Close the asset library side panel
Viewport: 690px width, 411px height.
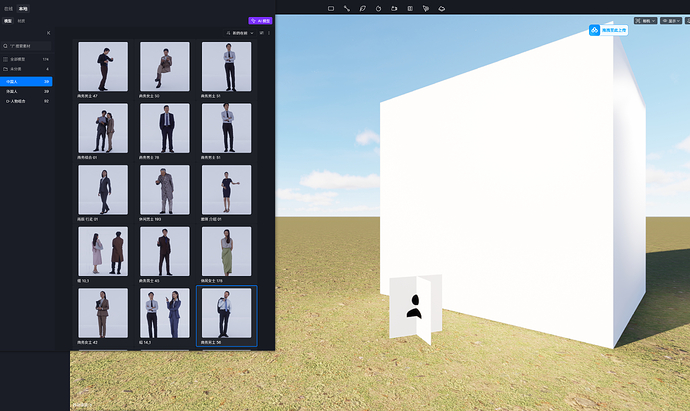coord(49,33)
